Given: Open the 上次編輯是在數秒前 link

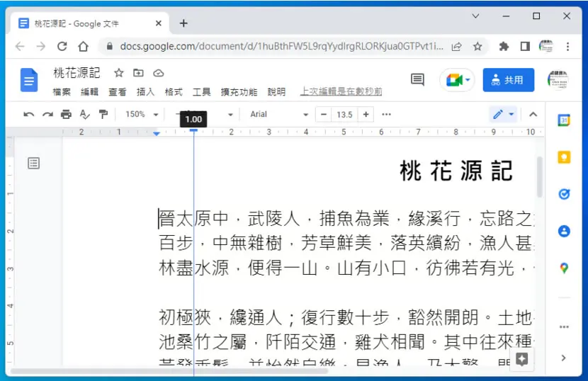Looking at the screenshot, I should [x=341, y=91].
